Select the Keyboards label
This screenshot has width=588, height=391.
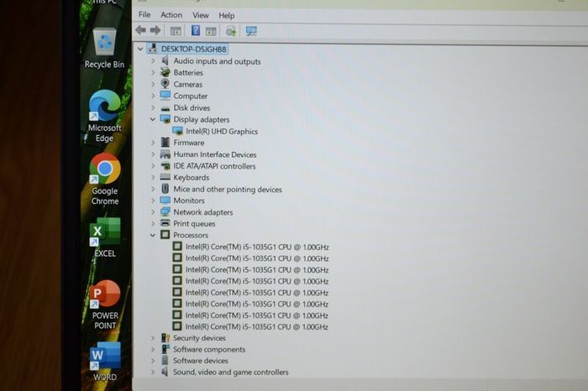(x=192, y=178)
